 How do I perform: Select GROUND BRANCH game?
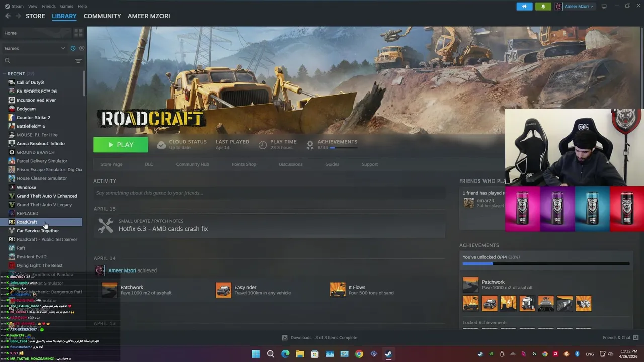pos(35,152)
